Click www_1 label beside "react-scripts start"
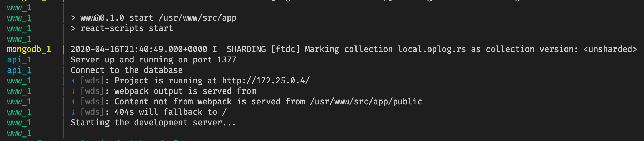 [x=19, y=28]
